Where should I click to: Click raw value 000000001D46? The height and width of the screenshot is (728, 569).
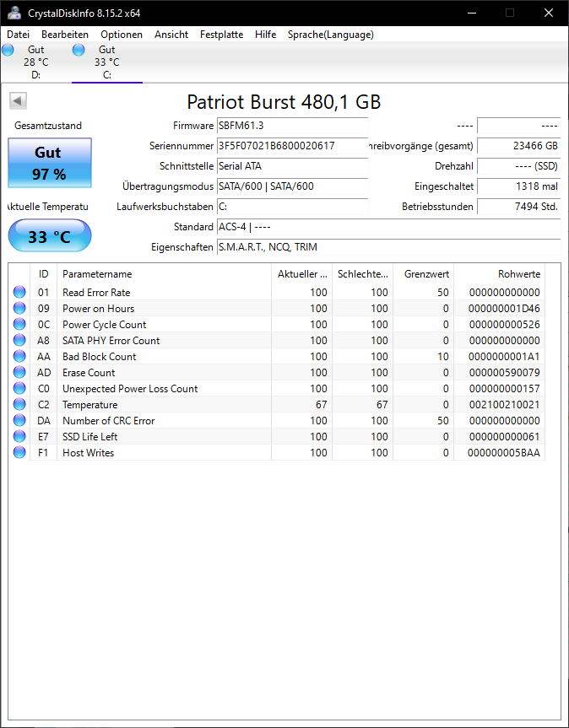[504, 308]
